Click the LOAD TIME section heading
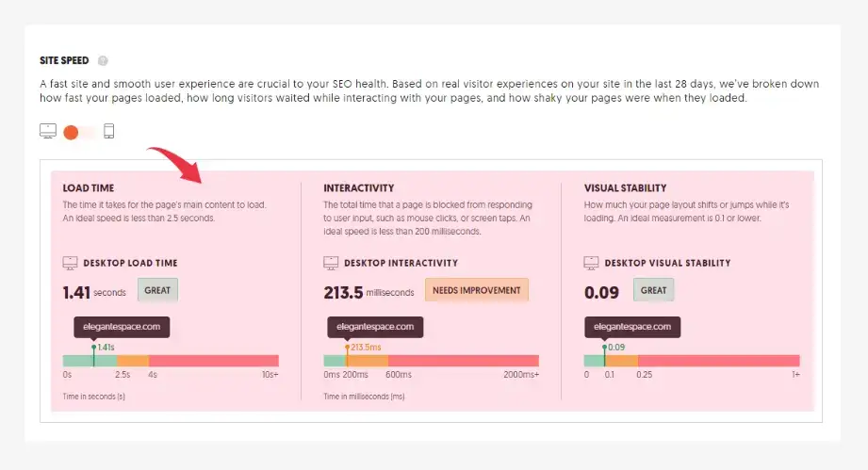 [89, 188]
